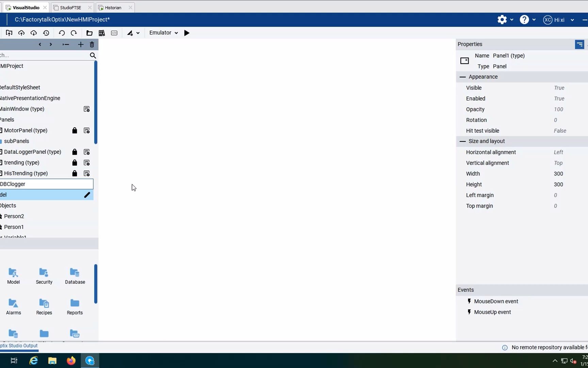
Task: Select subPanels folder in tree
Action: [16, 141]
